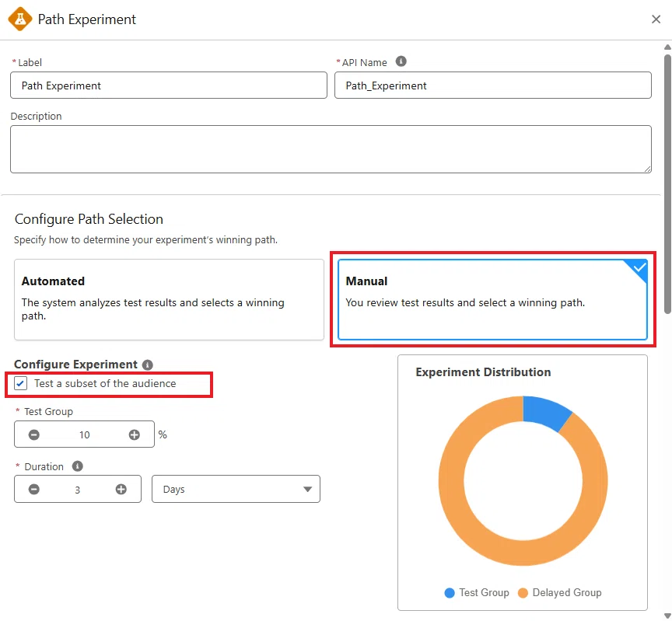Click the vertical scrollbar thumb

click(x=667, y=184)
